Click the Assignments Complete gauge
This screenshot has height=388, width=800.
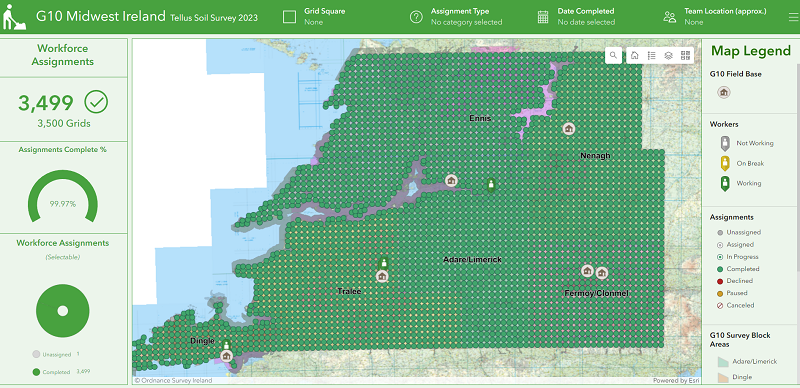click(x=63, y=197)
